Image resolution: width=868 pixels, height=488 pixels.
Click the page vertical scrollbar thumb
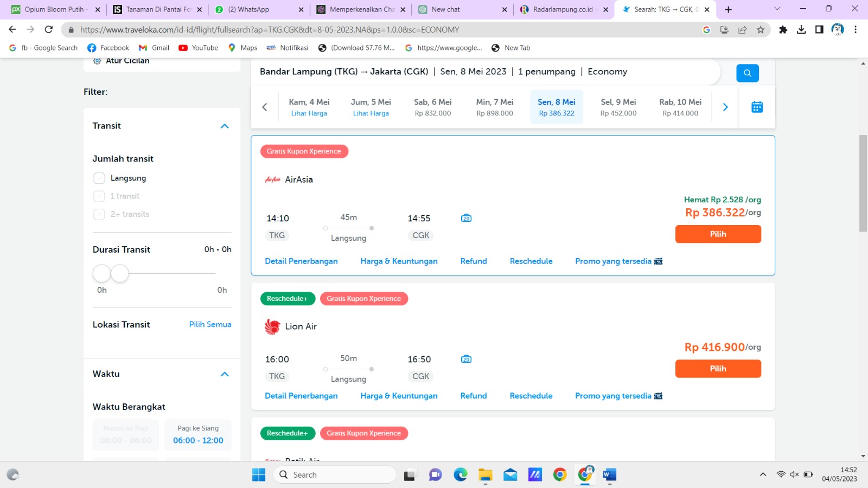point(863,183)
